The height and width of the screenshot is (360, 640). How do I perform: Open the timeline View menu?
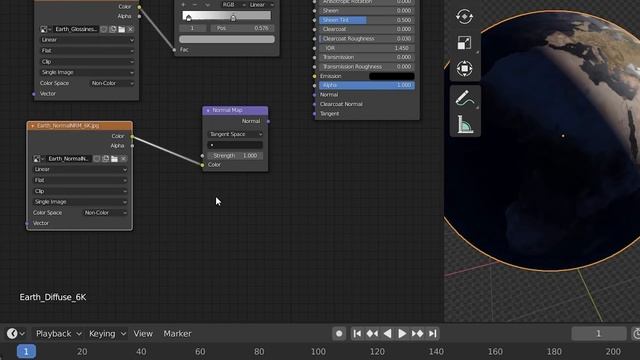(x=143, y=333)
